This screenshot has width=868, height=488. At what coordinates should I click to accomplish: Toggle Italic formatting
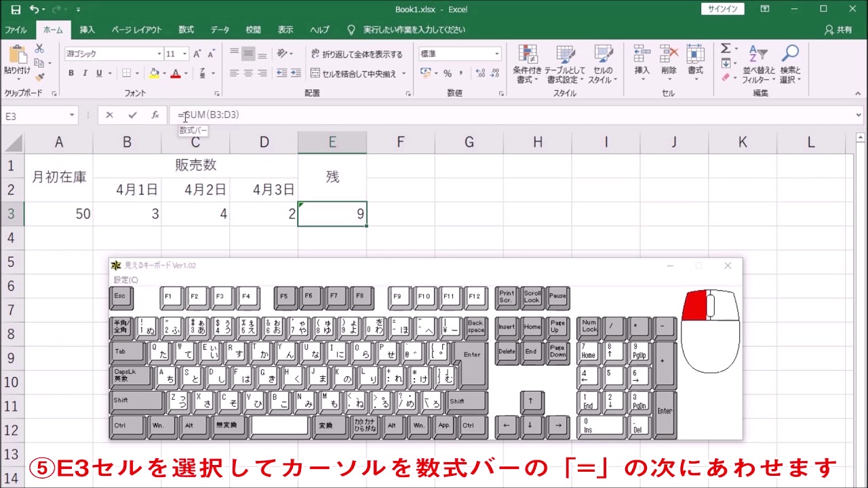coord(85,73)
